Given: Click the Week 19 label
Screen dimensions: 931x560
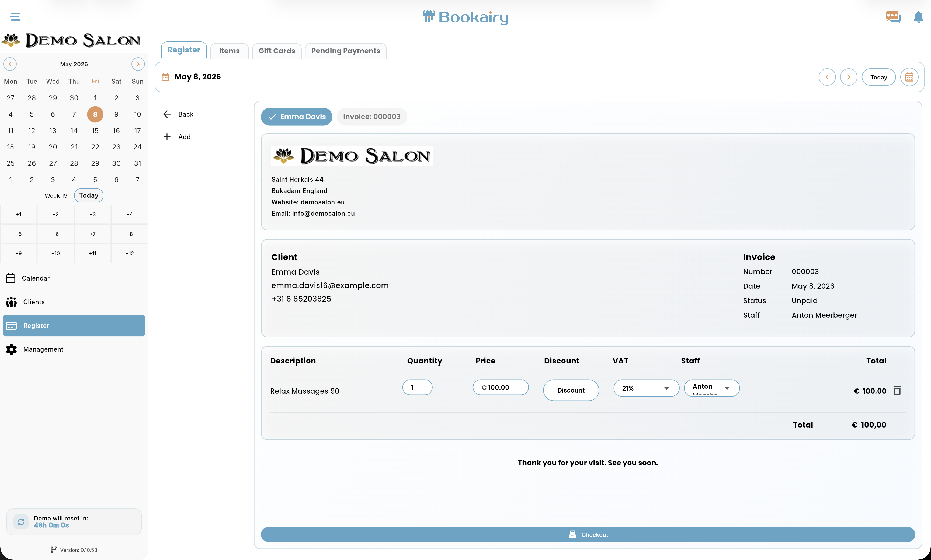Looking at the screenshot, I should [56, 195].
